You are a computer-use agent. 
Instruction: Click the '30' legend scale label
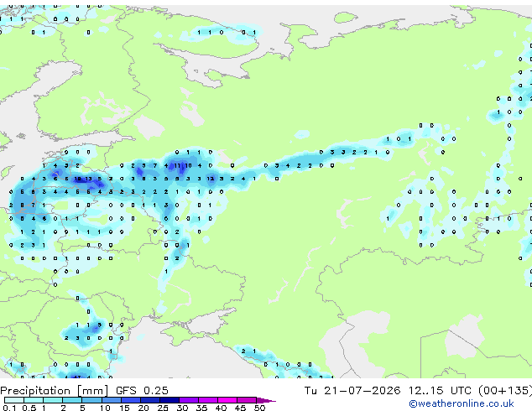click(182, 408)
